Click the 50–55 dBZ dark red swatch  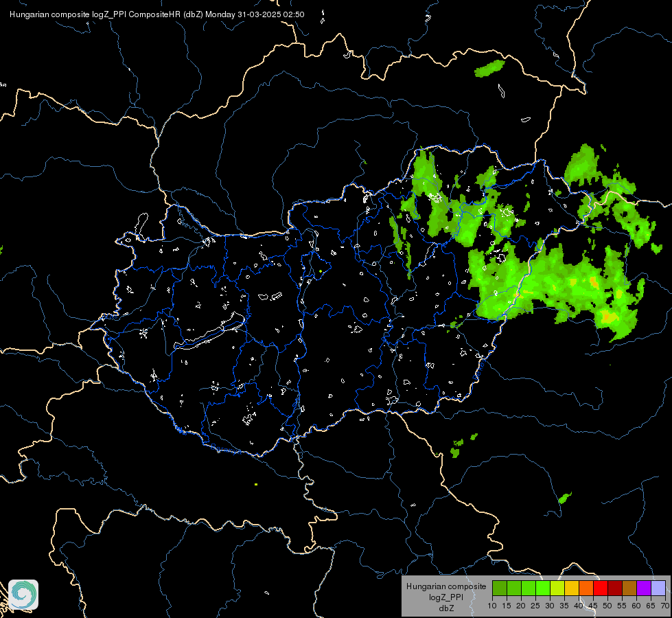pyautogui.click(x=615, y=588)
